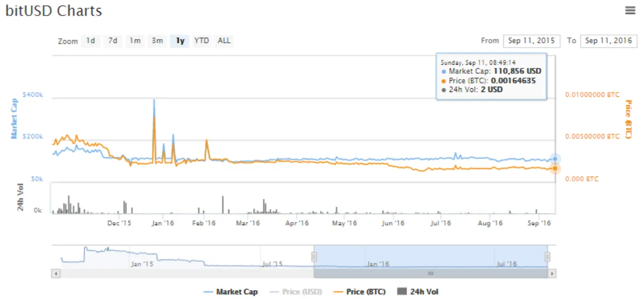Click the navigator horizontal scrollbar thumb
The height and width of the screenshot is (299, 644).
[431, 273]
